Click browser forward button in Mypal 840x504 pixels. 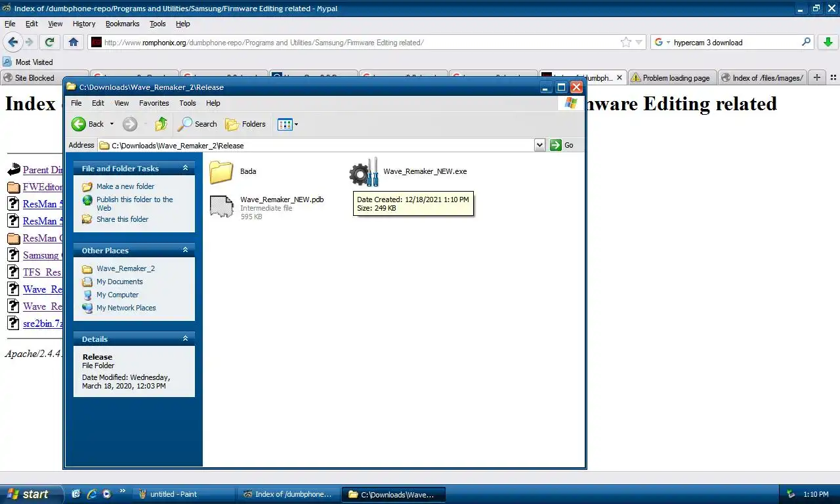tap(30, 42)
